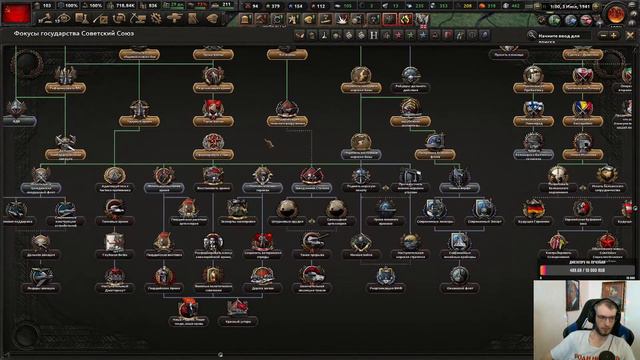Image resolution: width=640 pixels, height=360 pixels.
Task: Close the focus tree with X
Action: coord(630,36)
